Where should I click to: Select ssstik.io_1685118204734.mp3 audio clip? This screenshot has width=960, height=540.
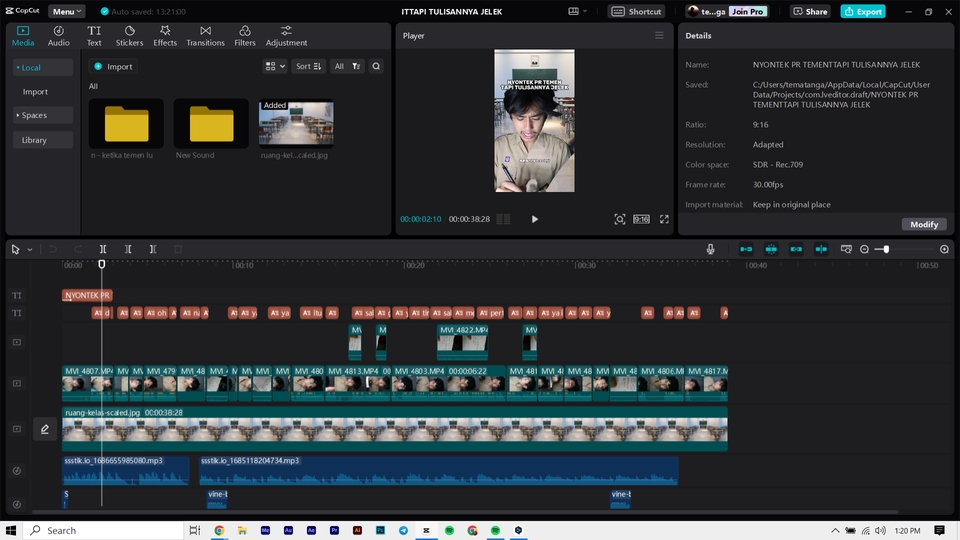tap(438, 470)
